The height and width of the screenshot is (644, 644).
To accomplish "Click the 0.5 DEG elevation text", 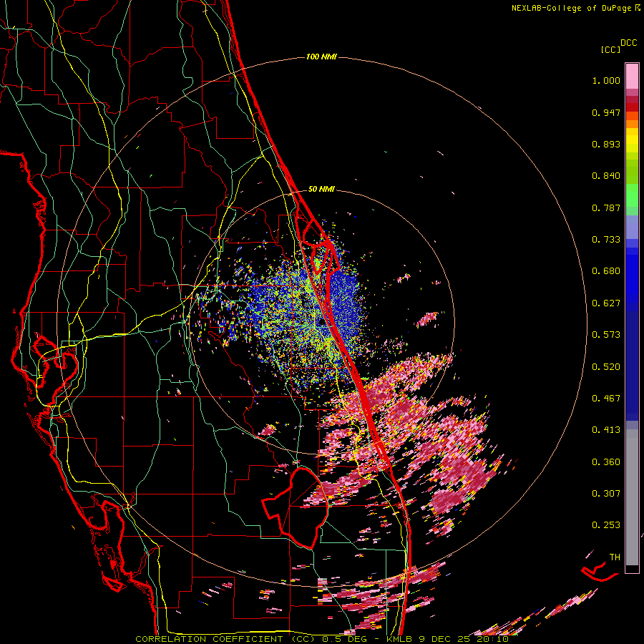I will [344, 639].
